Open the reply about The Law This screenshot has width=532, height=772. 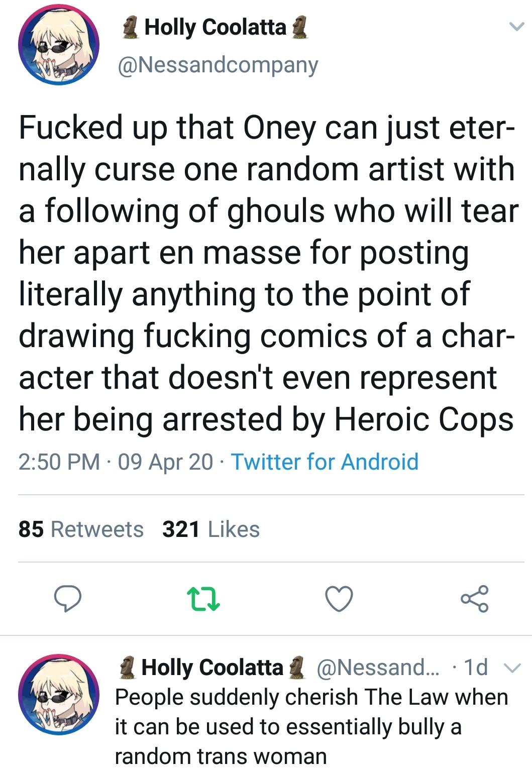coord(311,726)
